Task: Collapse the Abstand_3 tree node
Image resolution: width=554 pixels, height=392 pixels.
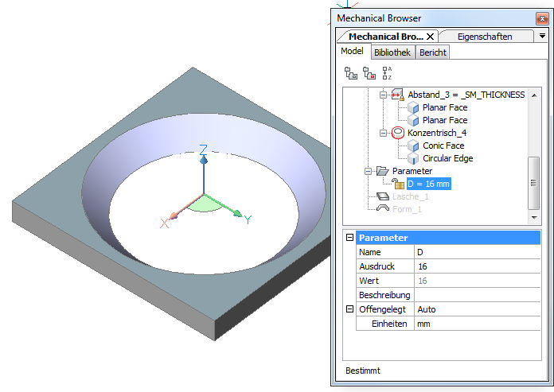Action: click(383, 95)
